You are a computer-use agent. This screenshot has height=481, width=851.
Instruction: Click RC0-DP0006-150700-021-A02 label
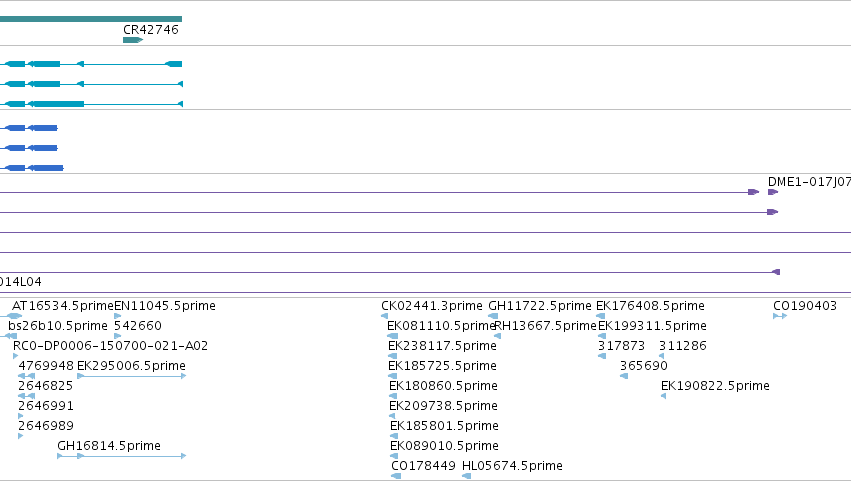(110, 346)
